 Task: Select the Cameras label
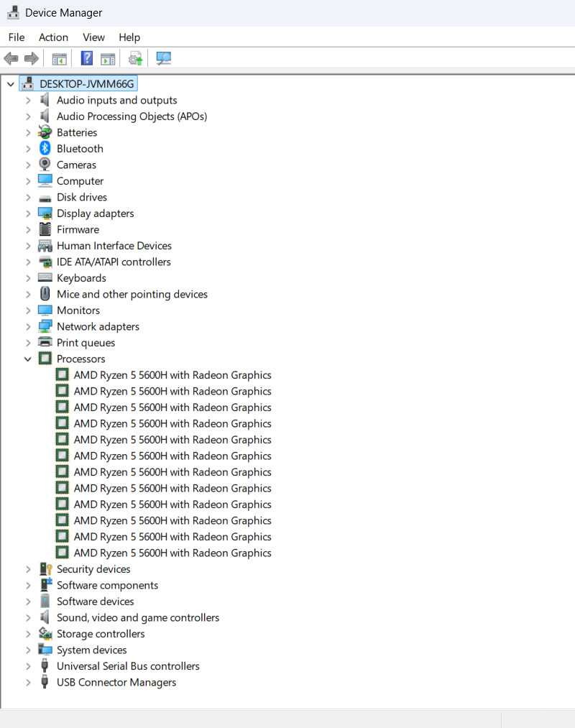tap(76, 165)
